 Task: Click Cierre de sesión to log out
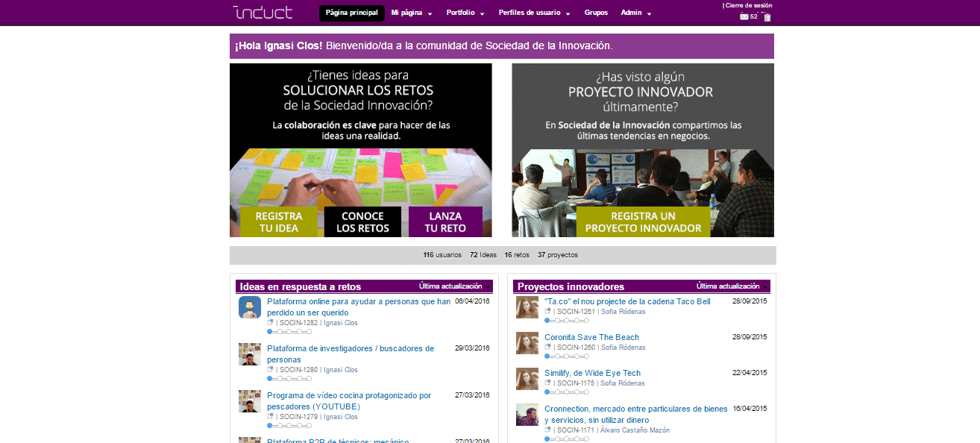coord(750,5)
